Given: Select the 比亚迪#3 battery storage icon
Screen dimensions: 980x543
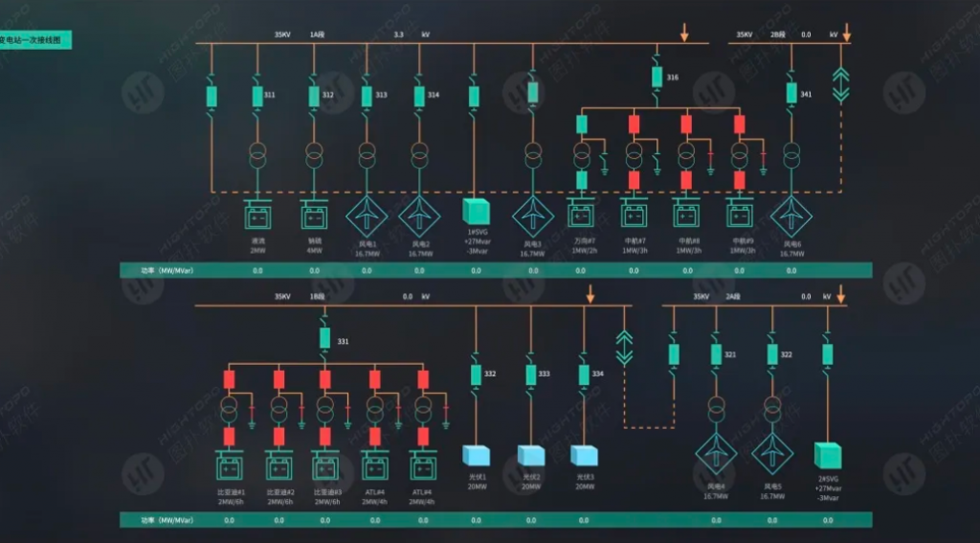Looking at the screenshot, I should [x=325, y=465].
